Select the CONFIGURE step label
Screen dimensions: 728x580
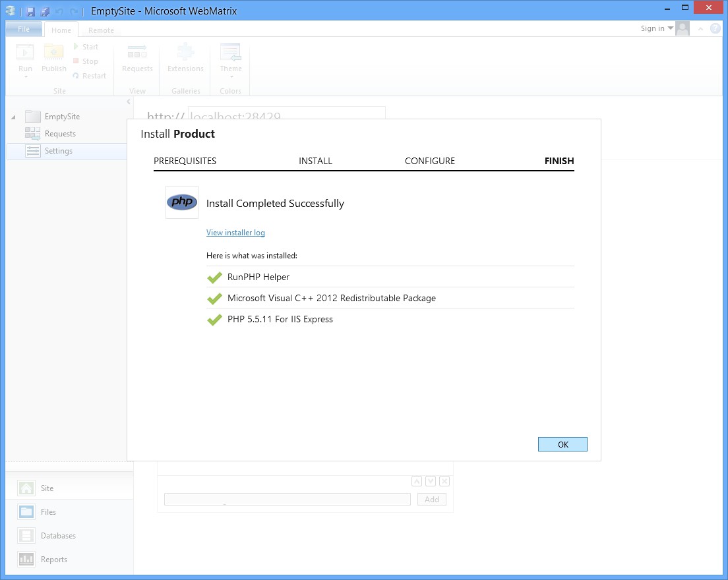[x=429, y=161]
